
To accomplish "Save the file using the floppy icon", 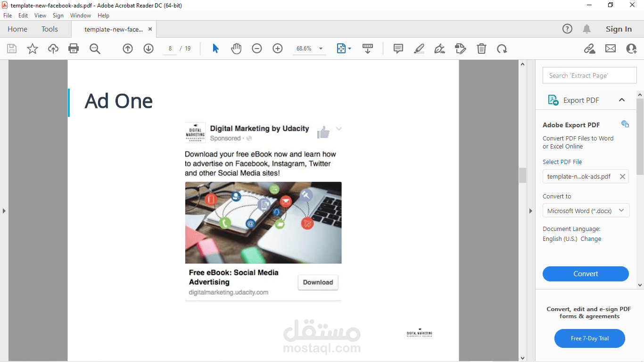I will click(x=12, y=49).
